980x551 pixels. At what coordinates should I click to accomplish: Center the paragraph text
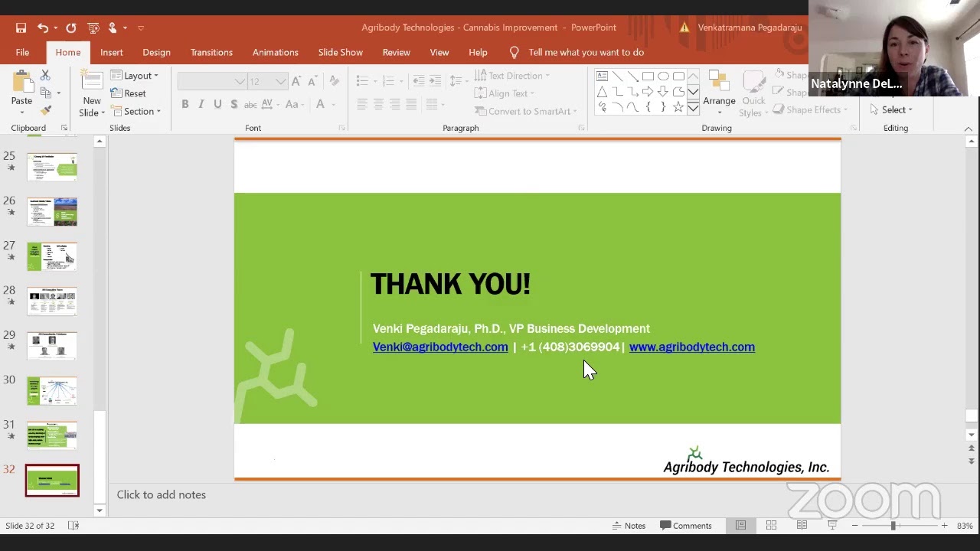click(378, 104)
